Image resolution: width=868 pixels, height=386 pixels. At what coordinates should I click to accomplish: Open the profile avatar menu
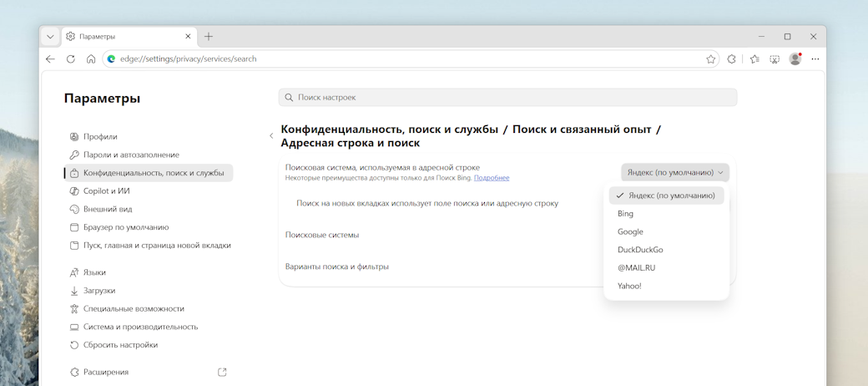point(795,58)
